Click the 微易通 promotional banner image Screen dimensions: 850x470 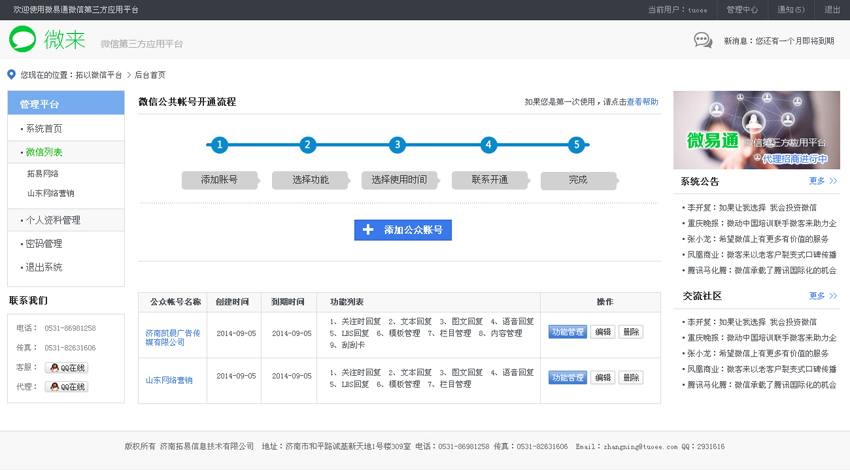756,130
